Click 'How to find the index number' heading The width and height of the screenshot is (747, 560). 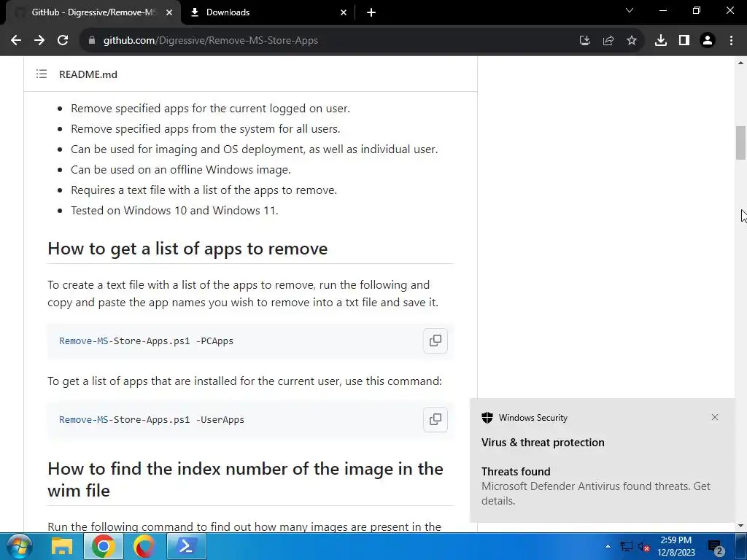(x=245, y=480)
